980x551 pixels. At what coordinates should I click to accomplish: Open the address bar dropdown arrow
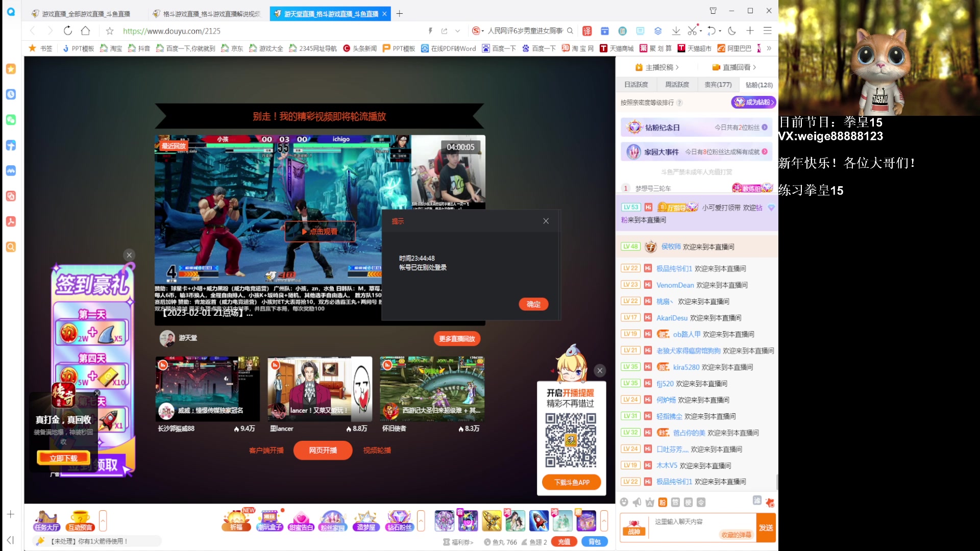tap(457, 31)
